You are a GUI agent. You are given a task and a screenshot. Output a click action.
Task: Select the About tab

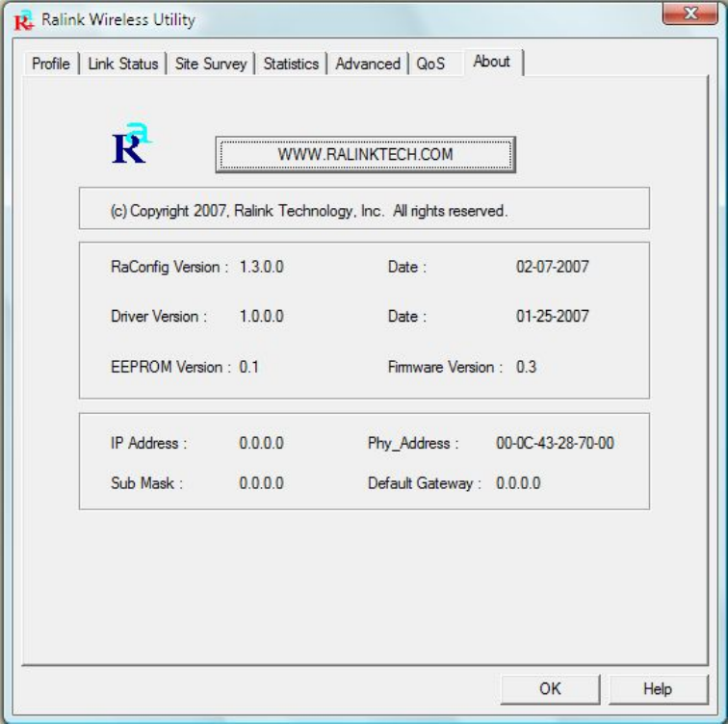(x=492, y=62)
